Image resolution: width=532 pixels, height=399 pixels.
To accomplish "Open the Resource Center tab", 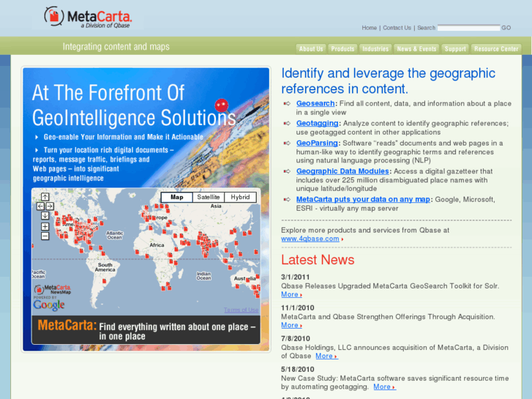I will 496,49.
